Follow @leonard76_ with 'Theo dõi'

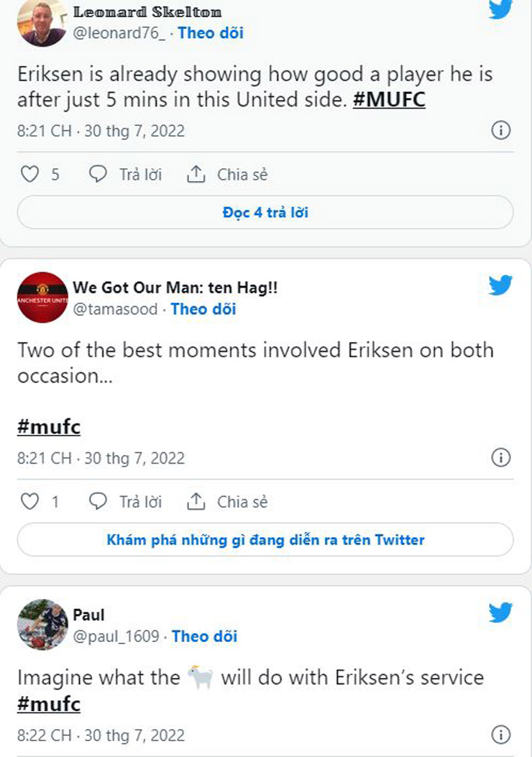(x=211, y=32)
